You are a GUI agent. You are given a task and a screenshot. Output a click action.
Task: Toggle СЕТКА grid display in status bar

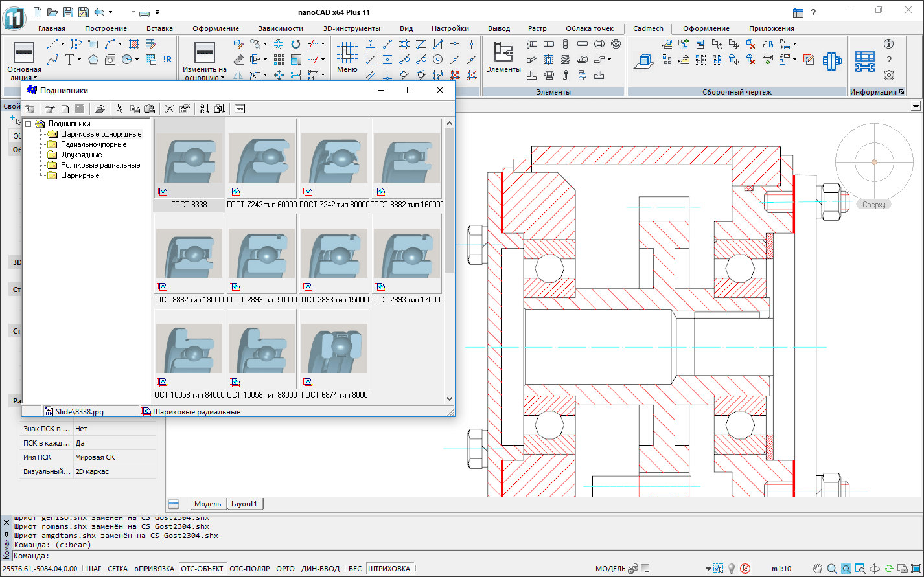[x=117, y=569]
